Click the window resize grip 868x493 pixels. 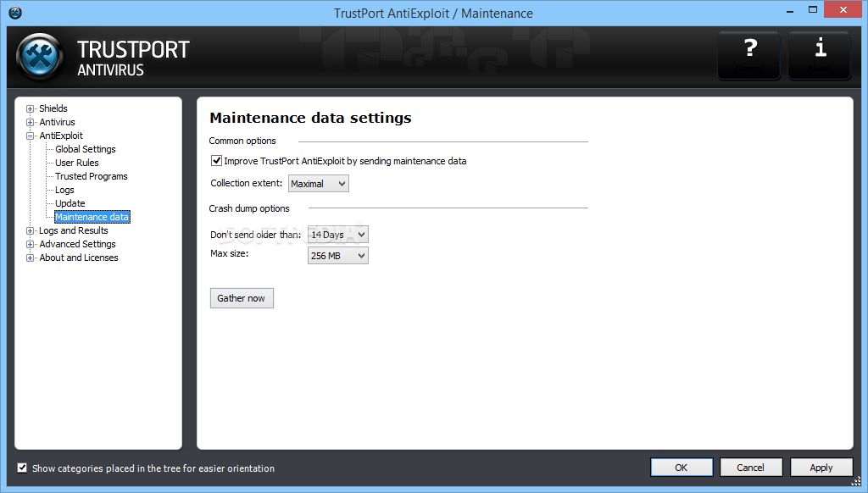coord(856,481)
